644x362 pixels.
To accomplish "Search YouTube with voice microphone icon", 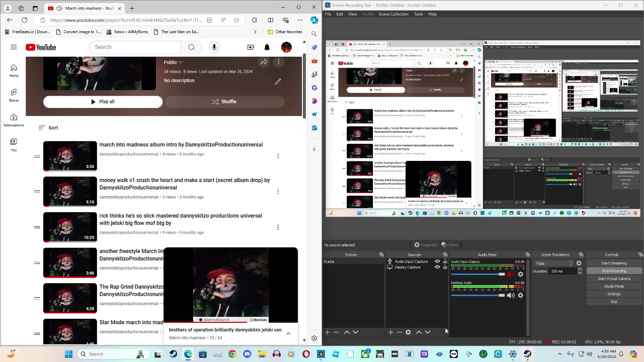I will click(214, 47).
